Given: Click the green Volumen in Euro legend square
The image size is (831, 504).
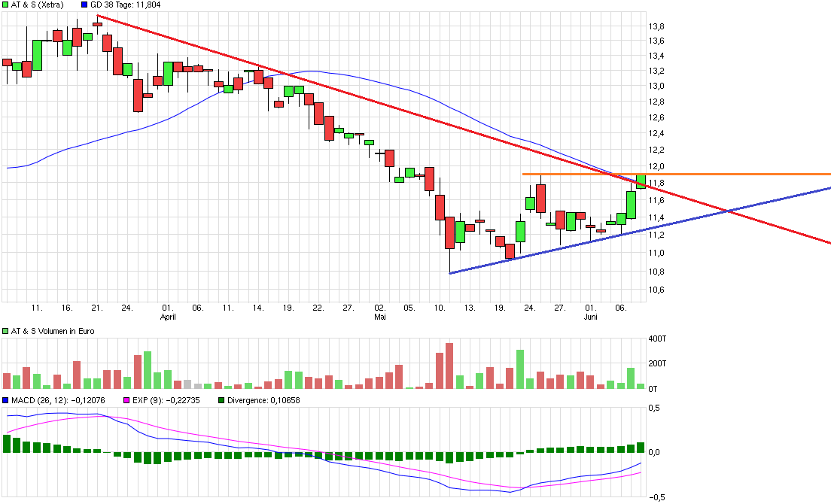Looking at the screenshot, I should (6, 330).
